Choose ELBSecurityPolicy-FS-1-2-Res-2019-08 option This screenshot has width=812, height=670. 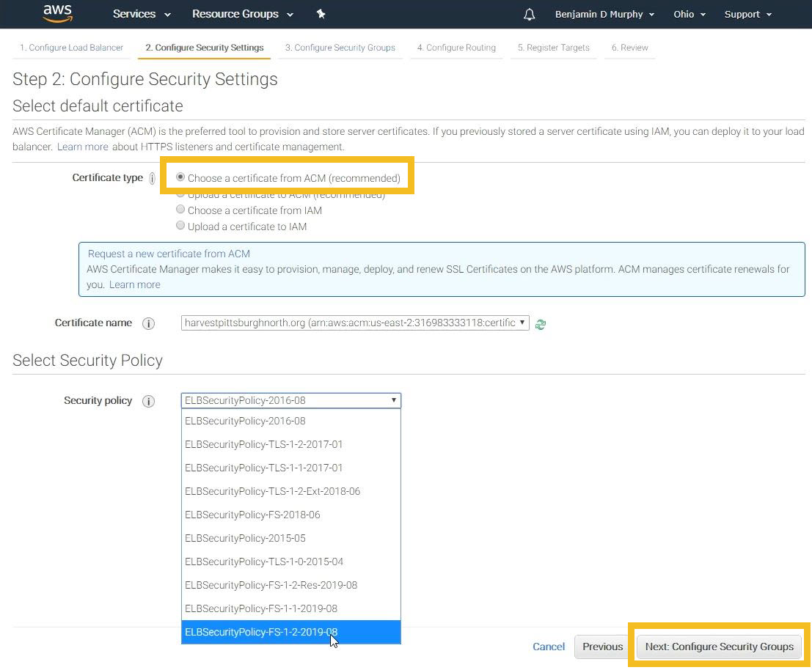pos(291,585)
